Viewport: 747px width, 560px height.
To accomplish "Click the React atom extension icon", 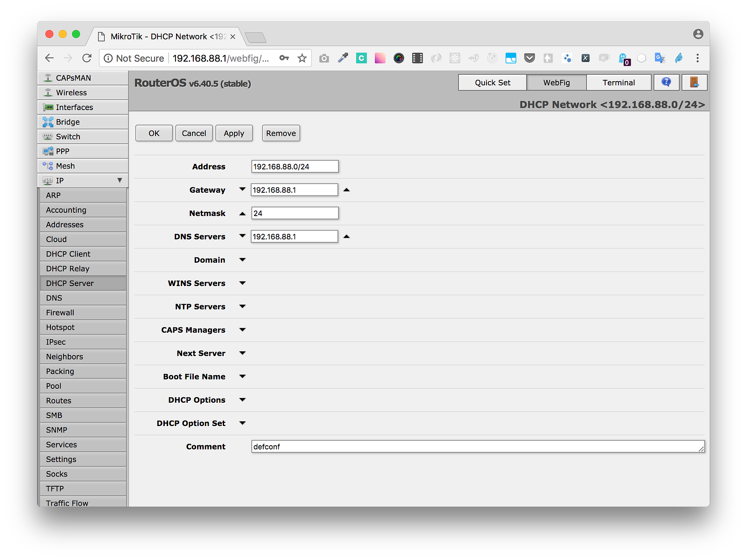I will point(455,58).
